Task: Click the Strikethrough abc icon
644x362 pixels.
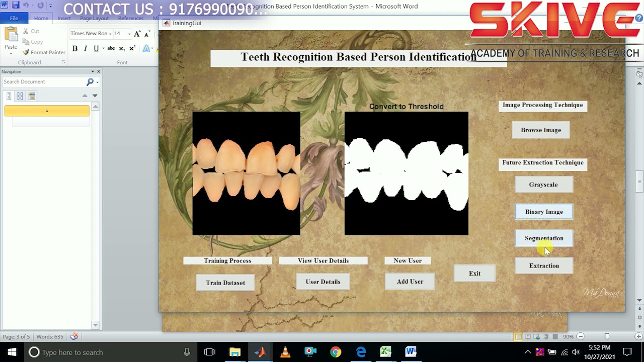Action: click(111, 48)
